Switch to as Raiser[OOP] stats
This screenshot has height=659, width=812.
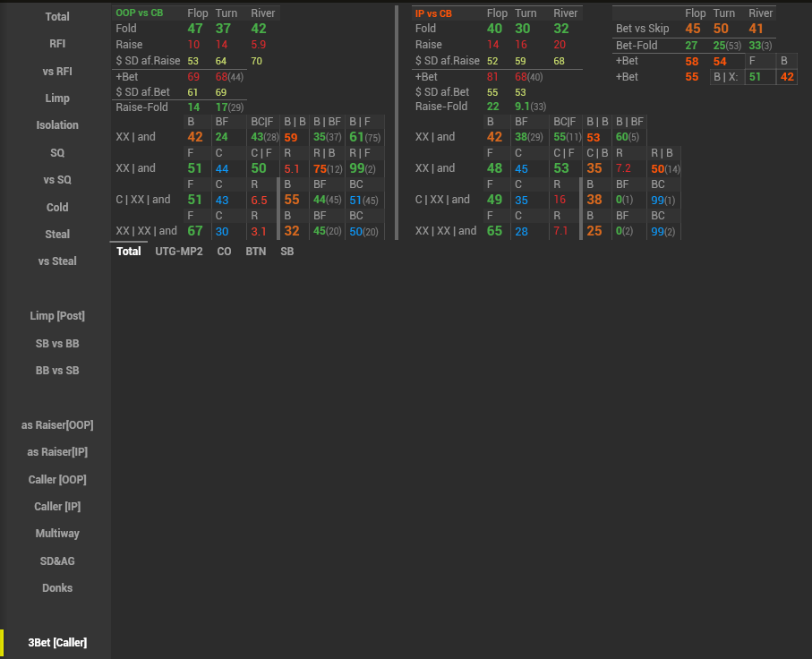pos(57,425)
